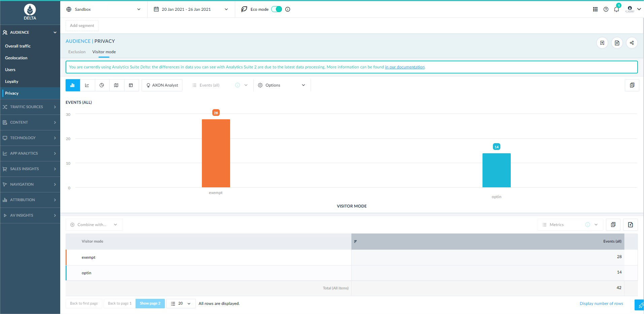The image size is (644, 314).
Task: Expand the chart Options dropdown
Action: click(281, 85)
